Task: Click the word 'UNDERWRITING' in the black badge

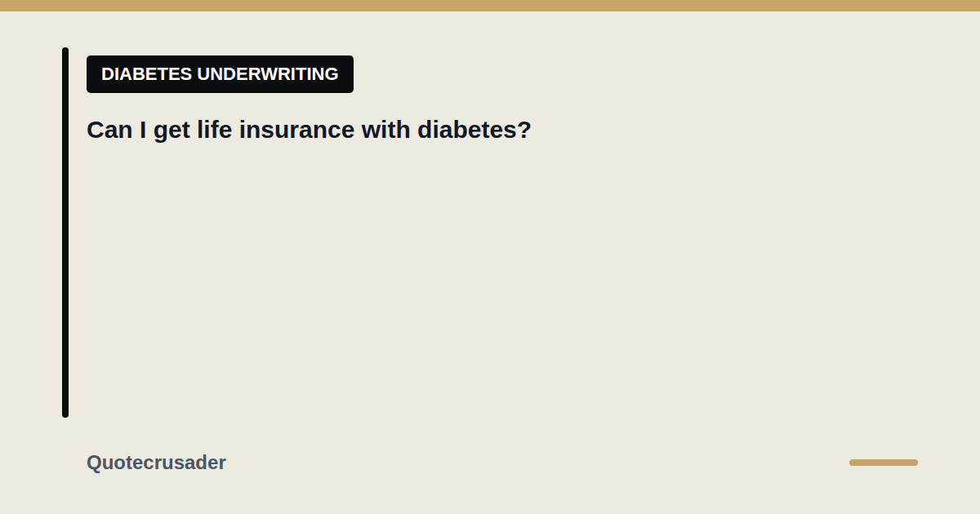Action: click(268, 74)
